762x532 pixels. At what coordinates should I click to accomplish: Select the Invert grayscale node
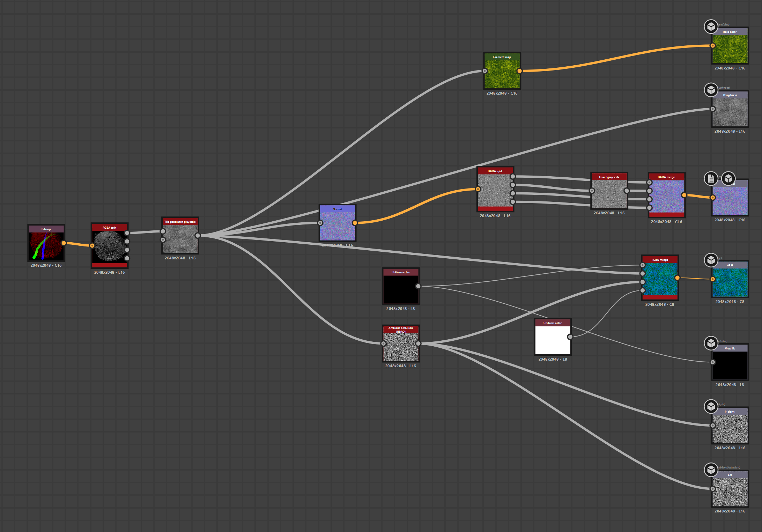tap(609, 191)
